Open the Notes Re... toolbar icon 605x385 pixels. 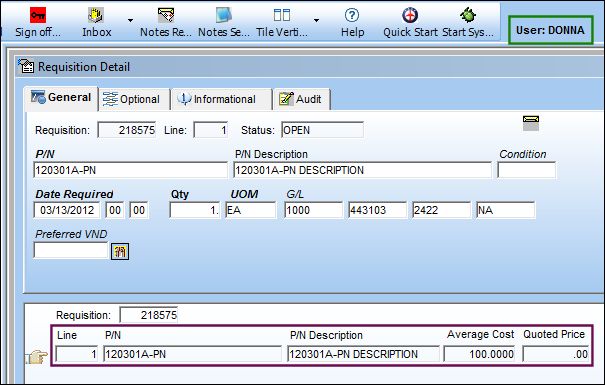166,15
